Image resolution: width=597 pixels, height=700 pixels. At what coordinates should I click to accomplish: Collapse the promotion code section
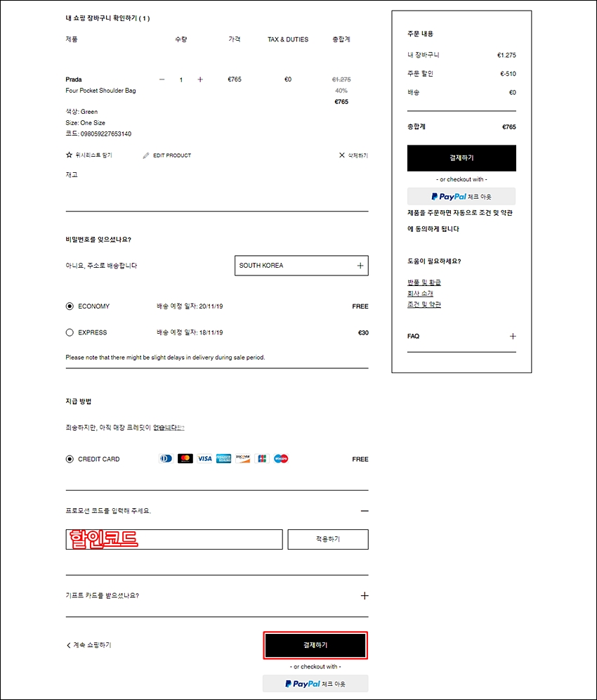pyautogui.click(x=365, y=511)
